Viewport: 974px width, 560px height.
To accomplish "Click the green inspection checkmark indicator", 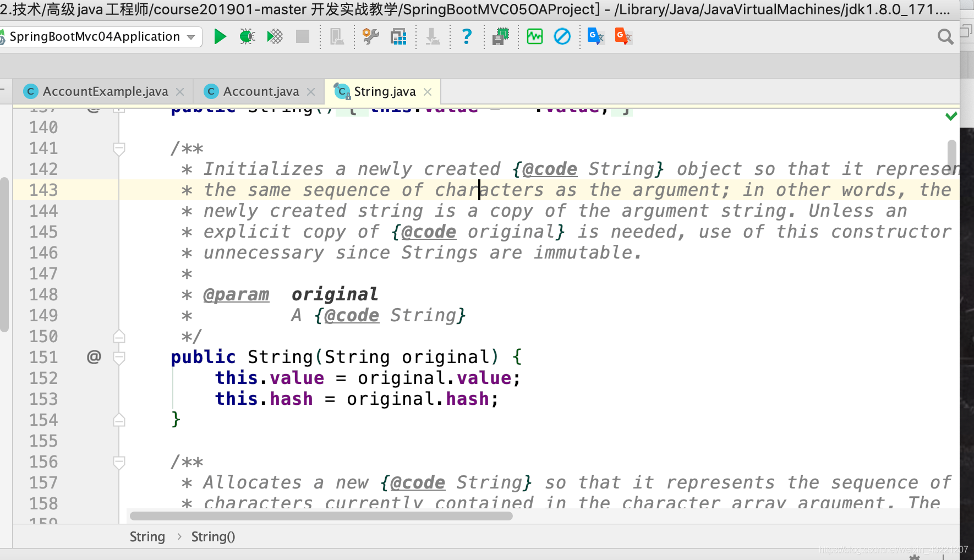I will coord(951,116).
